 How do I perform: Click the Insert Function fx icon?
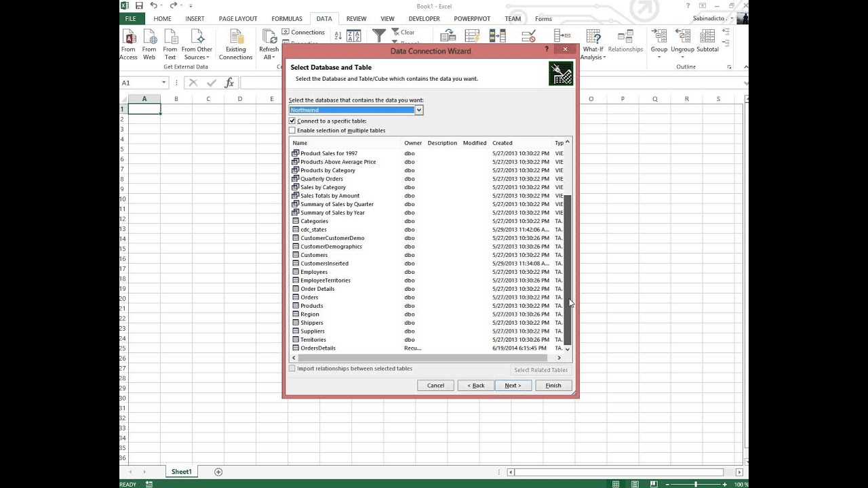(x=229, y=83)
